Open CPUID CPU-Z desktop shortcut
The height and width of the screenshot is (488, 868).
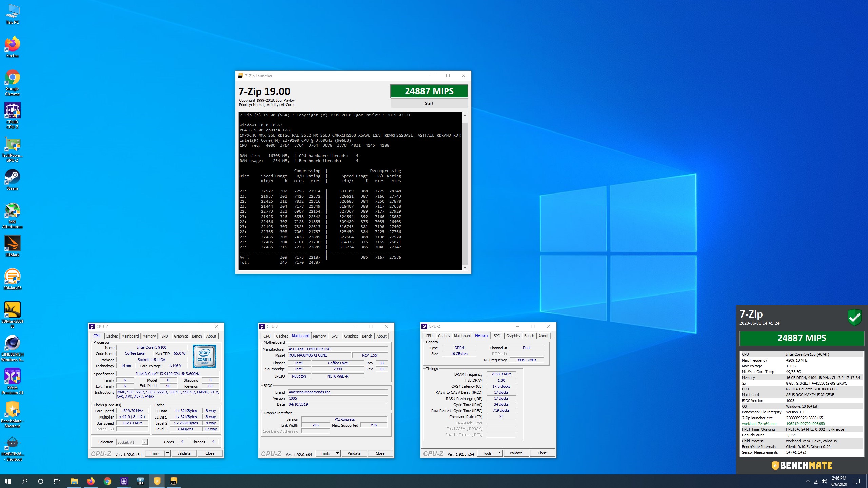(x=12, y=116)
